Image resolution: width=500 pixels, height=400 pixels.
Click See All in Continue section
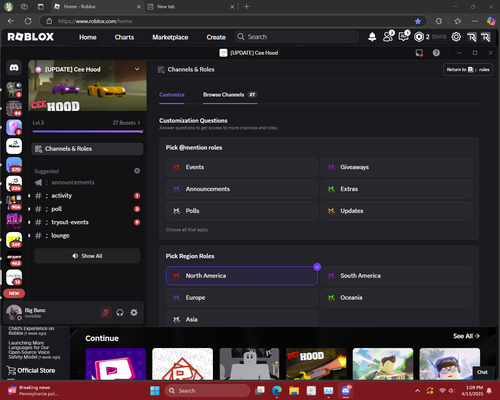tap(466, 336)
